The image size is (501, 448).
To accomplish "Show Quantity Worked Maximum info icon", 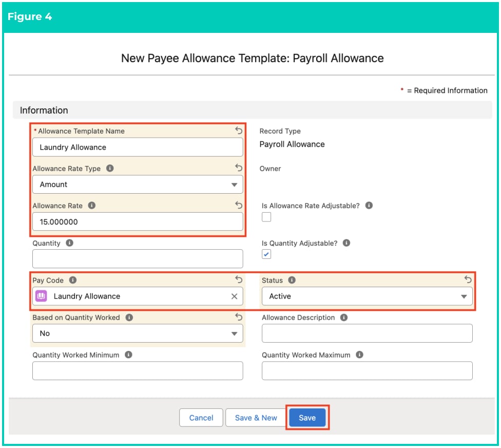I will 359,354.
